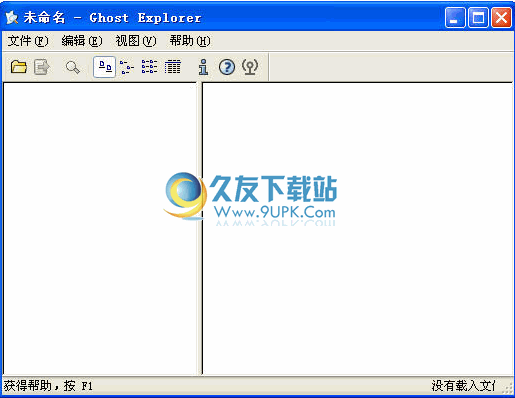The width and height of the screenshot is (515, 398).
Task: Click the extract files toolbar icon
Action: (42, 67)
